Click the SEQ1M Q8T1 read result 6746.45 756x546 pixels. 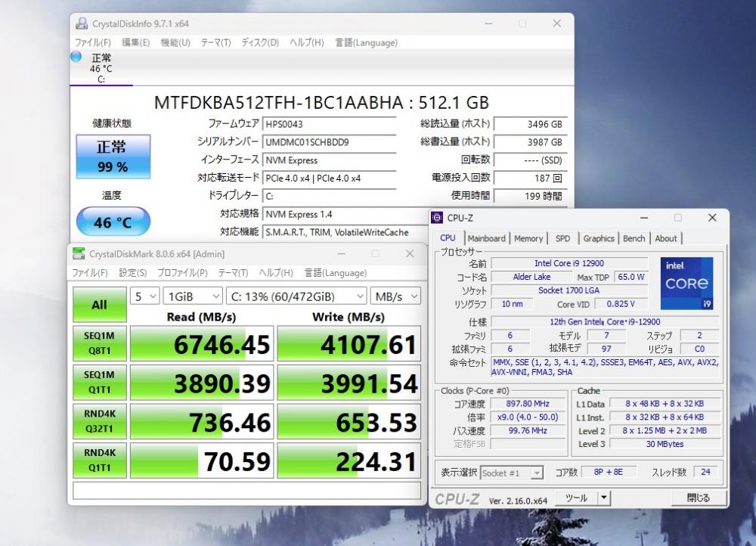(202, 343)
